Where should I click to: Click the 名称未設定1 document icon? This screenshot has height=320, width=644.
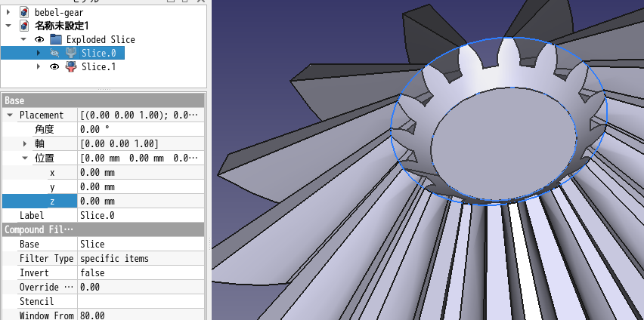coord(24,26)
